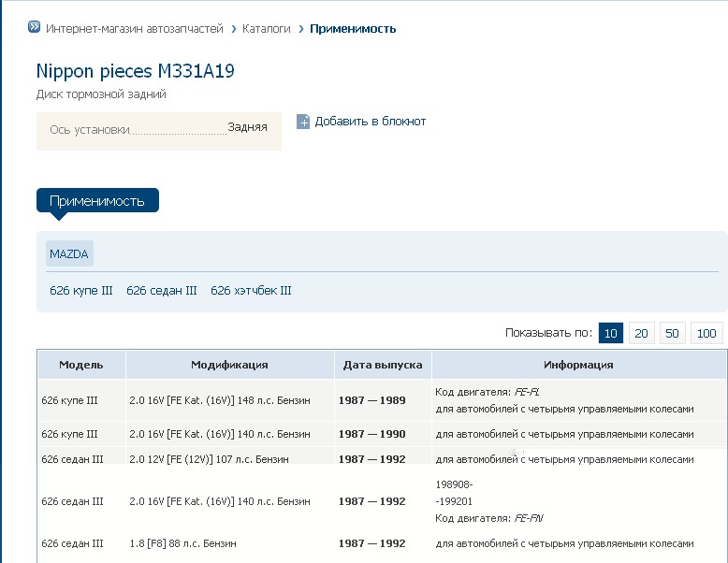
Task: Click 'Диск тормозной задний' description text
Action: (x=101, y=94)
